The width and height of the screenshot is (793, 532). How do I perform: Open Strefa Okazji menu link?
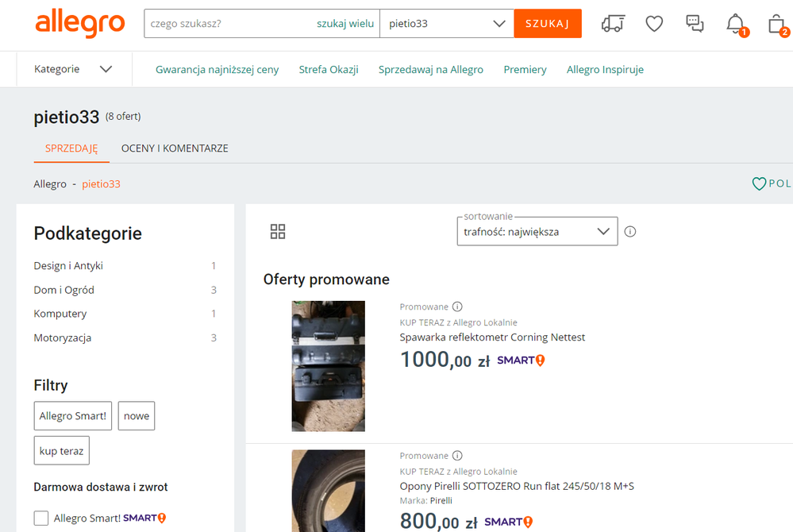[329, 69]
